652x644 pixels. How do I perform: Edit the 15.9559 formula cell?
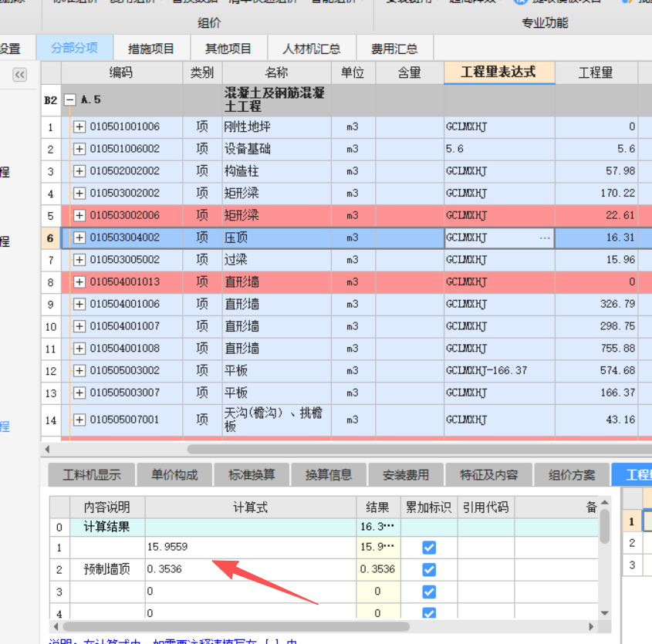250,547
